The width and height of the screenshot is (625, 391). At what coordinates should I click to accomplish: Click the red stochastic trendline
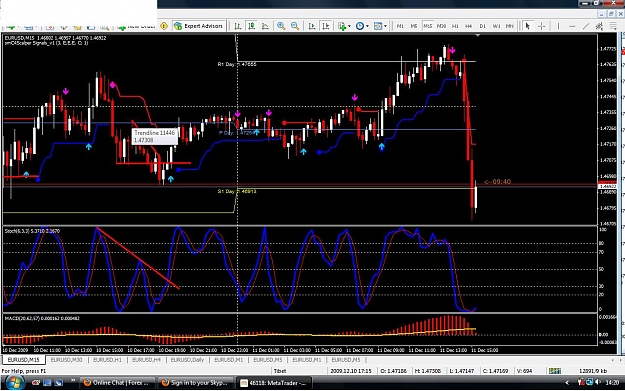[x=138, y=257]
